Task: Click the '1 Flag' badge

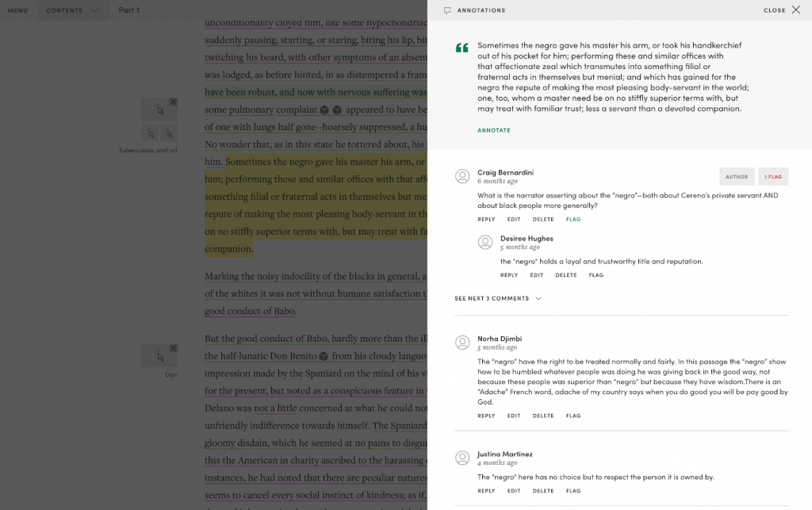Action: 773,177
